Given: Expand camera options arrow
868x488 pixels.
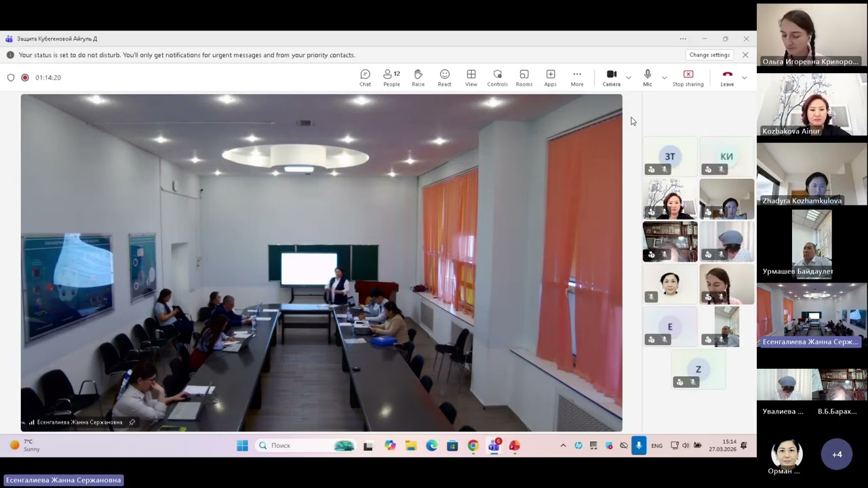Looking at the screenshot, I should [x=628, y=78].
